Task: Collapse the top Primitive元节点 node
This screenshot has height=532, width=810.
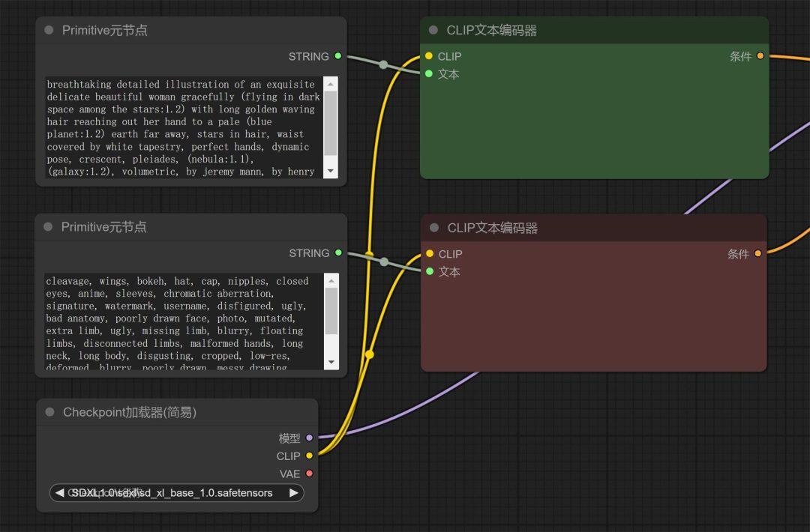Action: click(49, 30)
